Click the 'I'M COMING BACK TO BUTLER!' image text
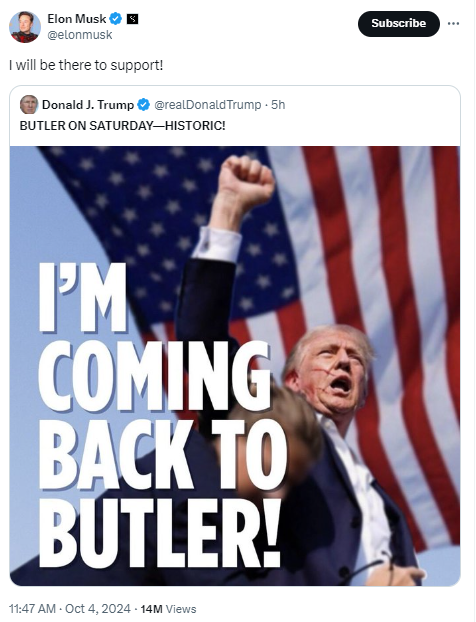Image resolution: width=476 pixels, height=622 pixels. pyautogui.click(x=159, y=415)
